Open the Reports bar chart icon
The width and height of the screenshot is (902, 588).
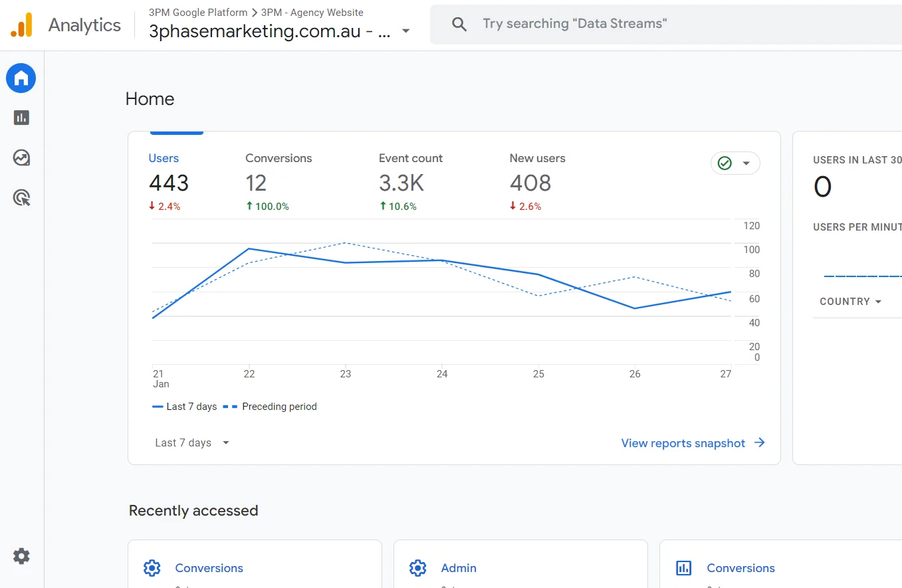click(x=21, y=118)
